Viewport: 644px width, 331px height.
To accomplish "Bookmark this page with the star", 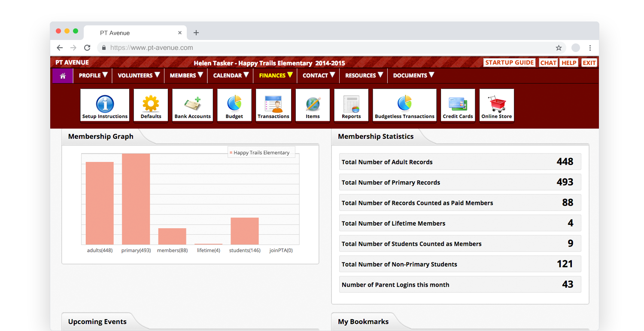I will [x=559, y=48].
